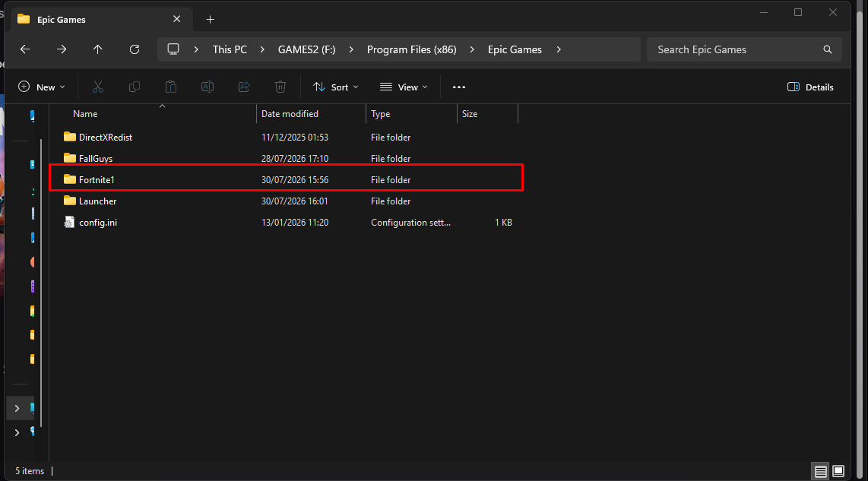
Task: Expand chevron after This PC in path
Action: tap(262, 49)
